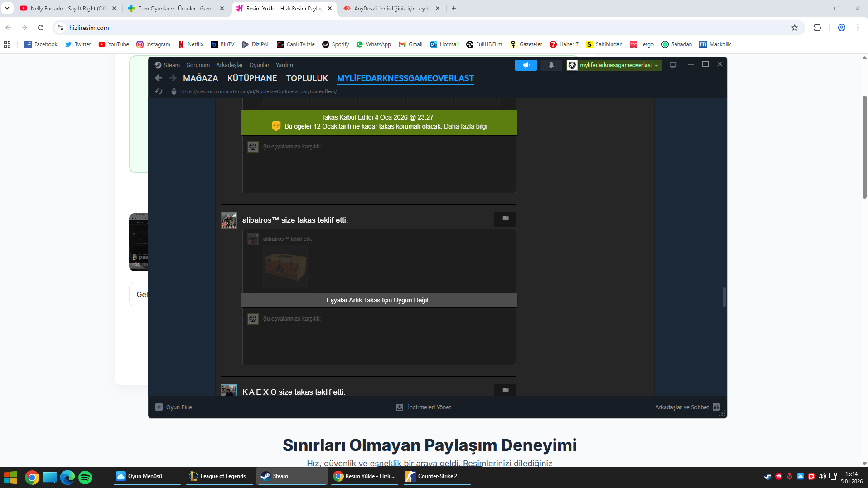This screenshot has width=868, height=488.
Task: Launch Microsoft Edge from taskbar
Action: [68, 477]
